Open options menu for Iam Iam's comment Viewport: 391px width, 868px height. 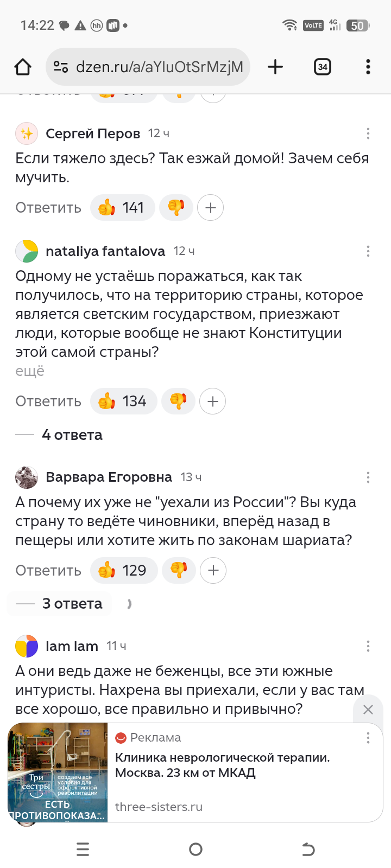(x=368, y=646)
